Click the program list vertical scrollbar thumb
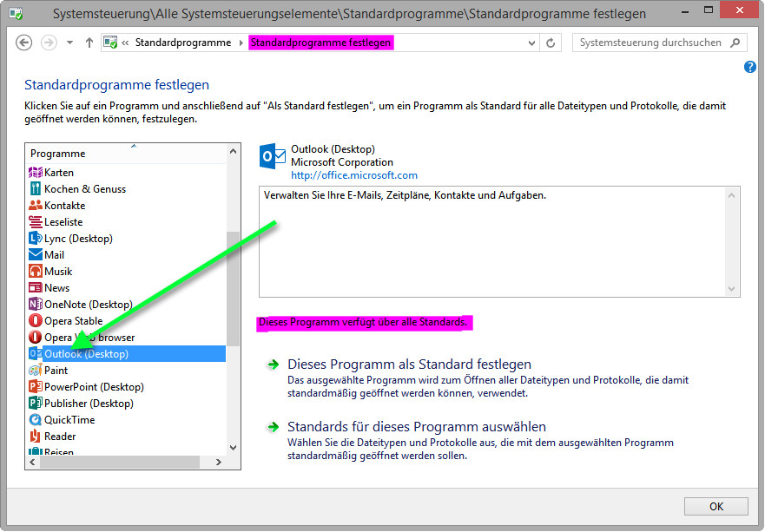 coord(234,288)
